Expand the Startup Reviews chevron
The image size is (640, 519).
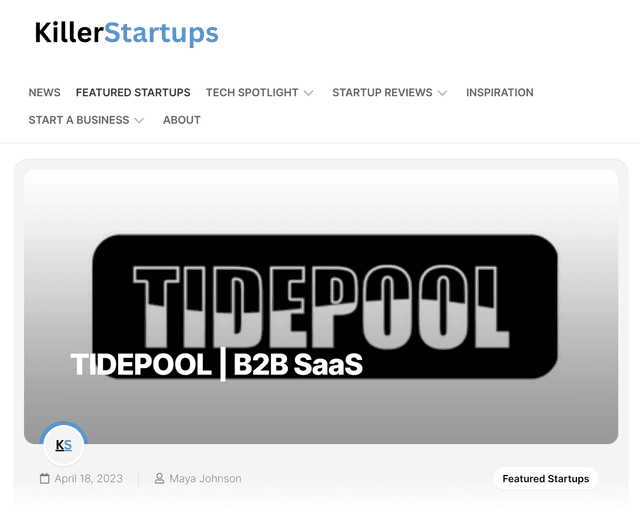point(442,93)
